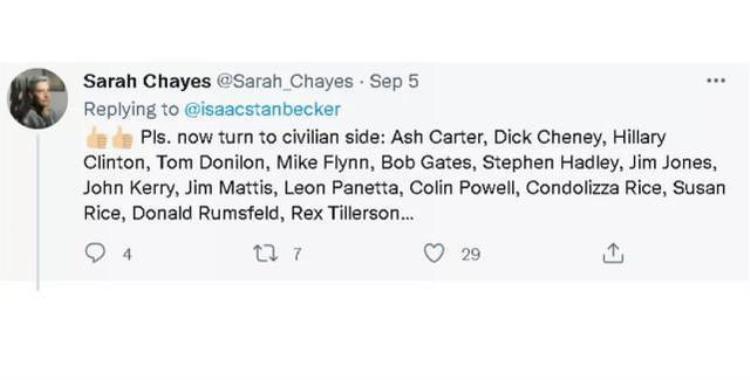Click the 'Condolizza Rice' name in tweet

(595, 188)
